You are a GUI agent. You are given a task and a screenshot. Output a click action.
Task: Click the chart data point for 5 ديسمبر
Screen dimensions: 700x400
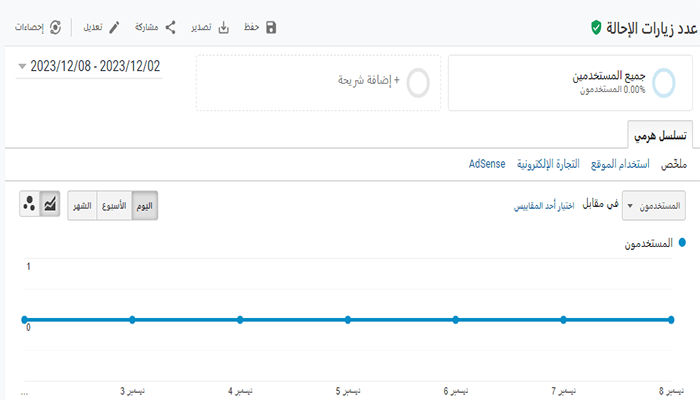pyautogui.click(x=348, y=320)
